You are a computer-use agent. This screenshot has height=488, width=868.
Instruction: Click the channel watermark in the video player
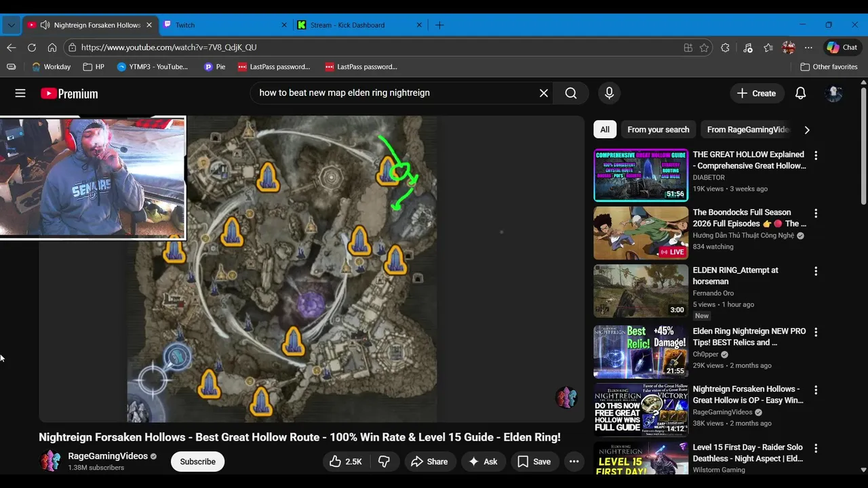pos(566,397)
